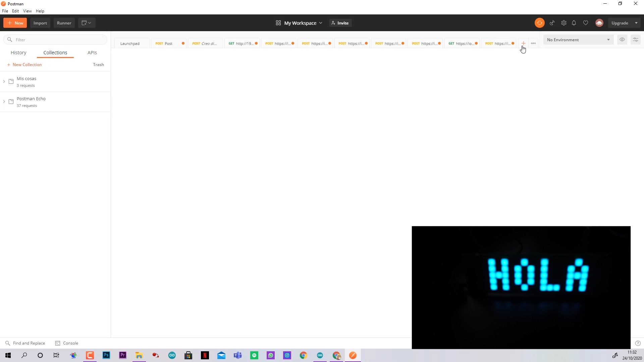Viewport: 644px width, 362px height.
Task: Open the taskbar clock and date
Action: pyautogui.click(x=632, y=355)
